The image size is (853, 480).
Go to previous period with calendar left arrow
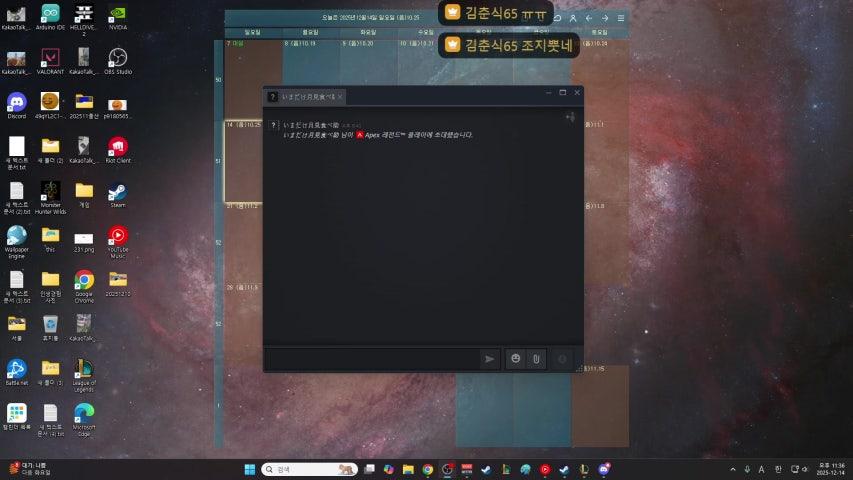[x=589, y=18]
